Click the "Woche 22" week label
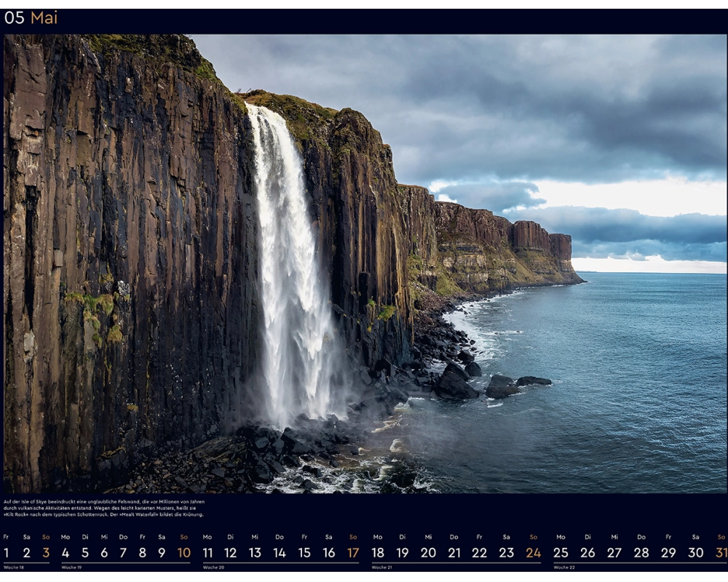Screen dimensions: 728x582 [565, 567]
